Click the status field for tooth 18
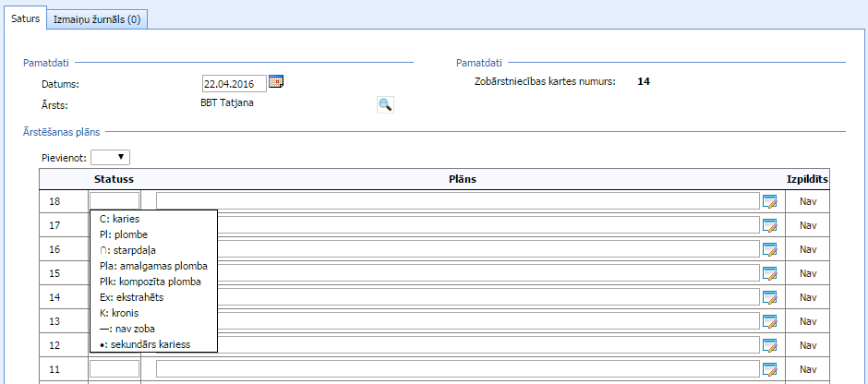The image size is (868, 384). [114, 200]
